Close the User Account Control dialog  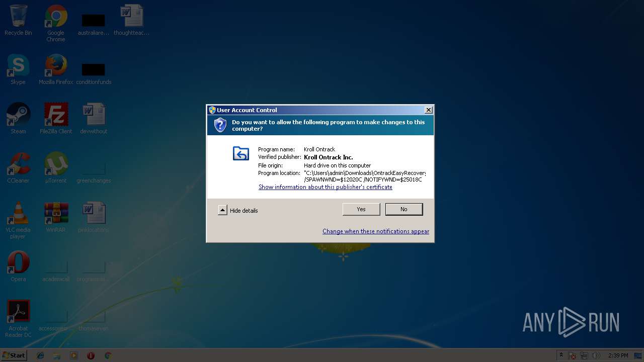(428, 110)
